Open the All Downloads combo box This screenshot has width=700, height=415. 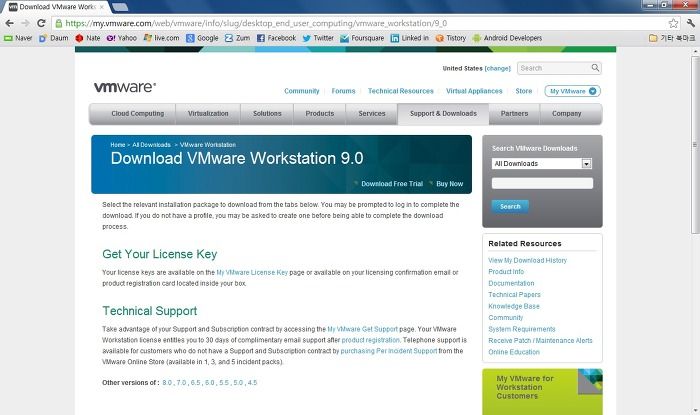coord(542,164)
